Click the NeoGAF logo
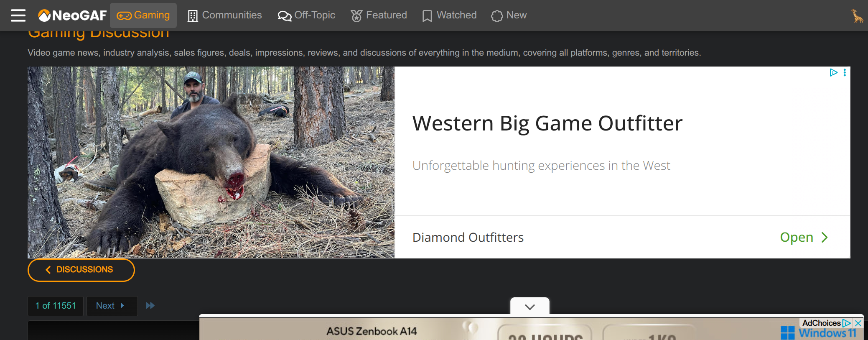Viewport: 868px width, 340px height. [72, 15]
